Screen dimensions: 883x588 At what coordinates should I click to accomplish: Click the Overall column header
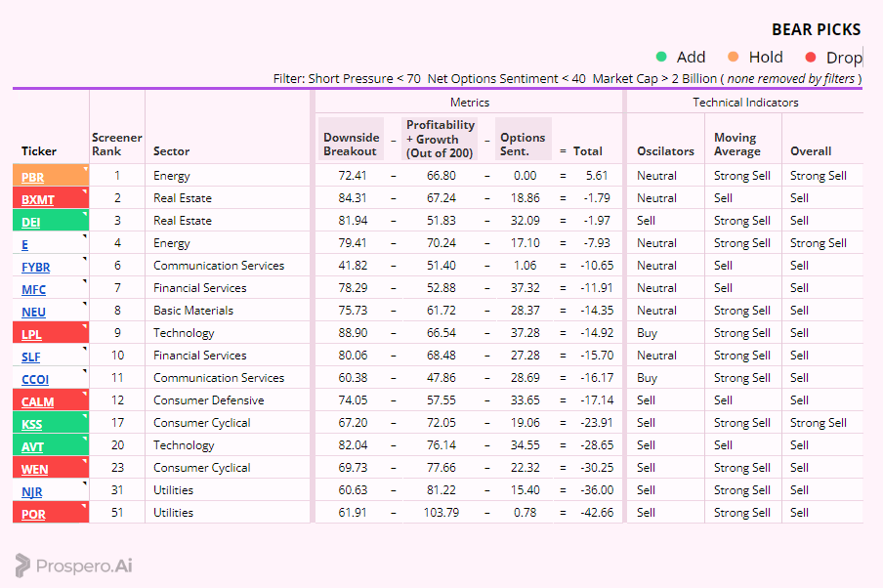(x=811, y=151)
